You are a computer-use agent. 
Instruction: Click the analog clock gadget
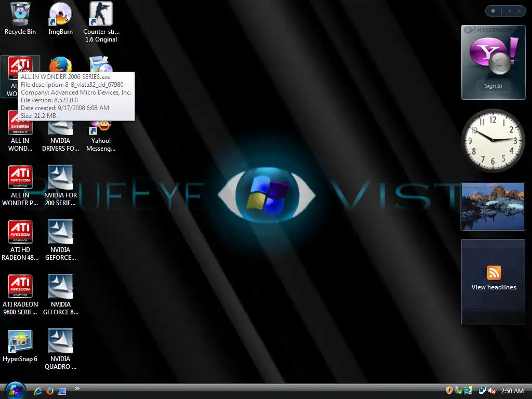[493, 140]
